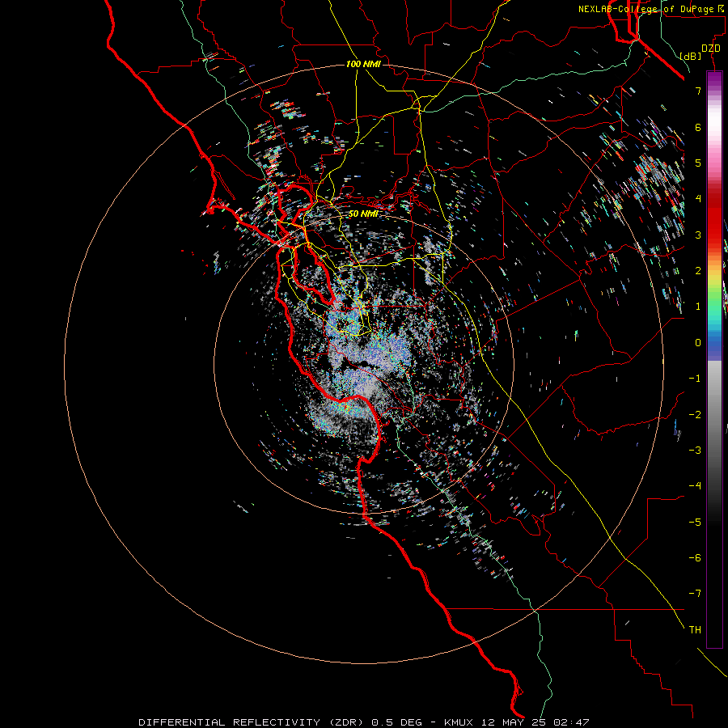This screenshot has width=728, height=728.
Task: Click the "4" value on the color scale
Action: tap(698, 199)
